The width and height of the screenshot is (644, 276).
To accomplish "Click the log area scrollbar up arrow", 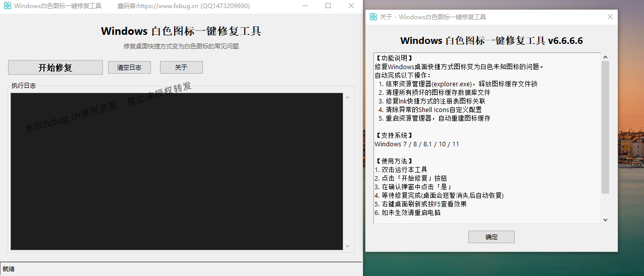I will 347,97.
